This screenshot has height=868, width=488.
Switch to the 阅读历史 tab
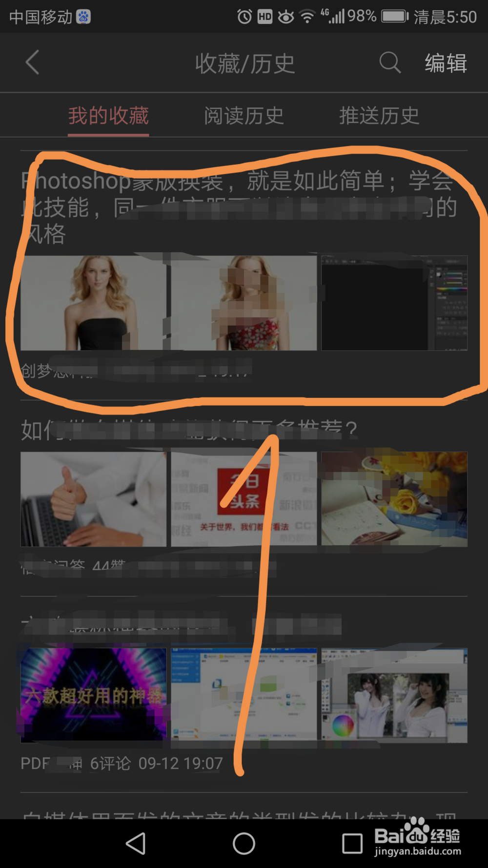click(244, 116)
